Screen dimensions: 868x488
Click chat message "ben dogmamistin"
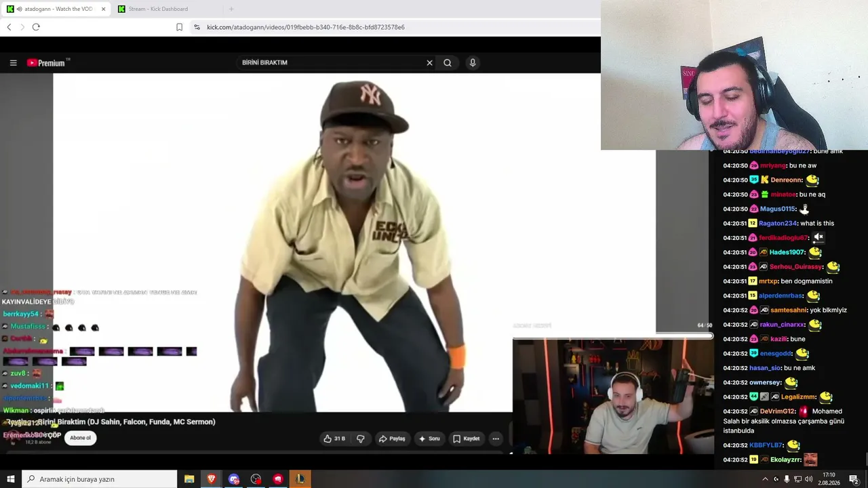(x=806, y=281)
